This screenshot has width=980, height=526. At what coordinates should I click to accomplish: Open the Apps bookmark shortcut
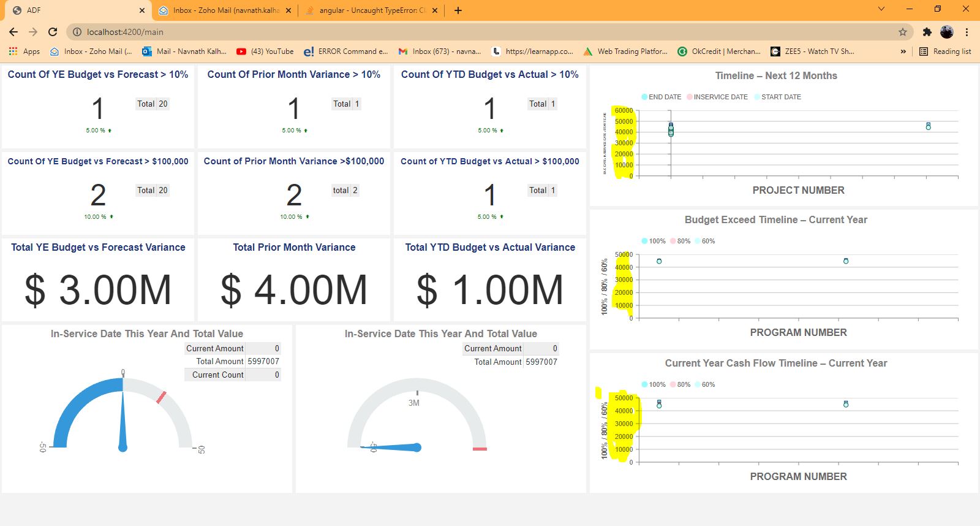point(24,51)
